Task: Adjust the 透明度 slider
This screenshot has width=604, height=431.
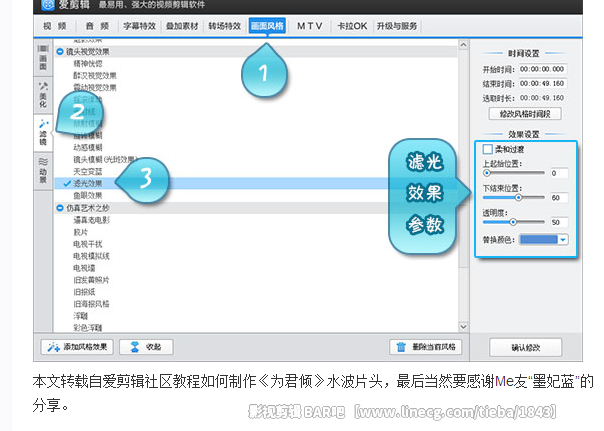Action: [513, 222]
